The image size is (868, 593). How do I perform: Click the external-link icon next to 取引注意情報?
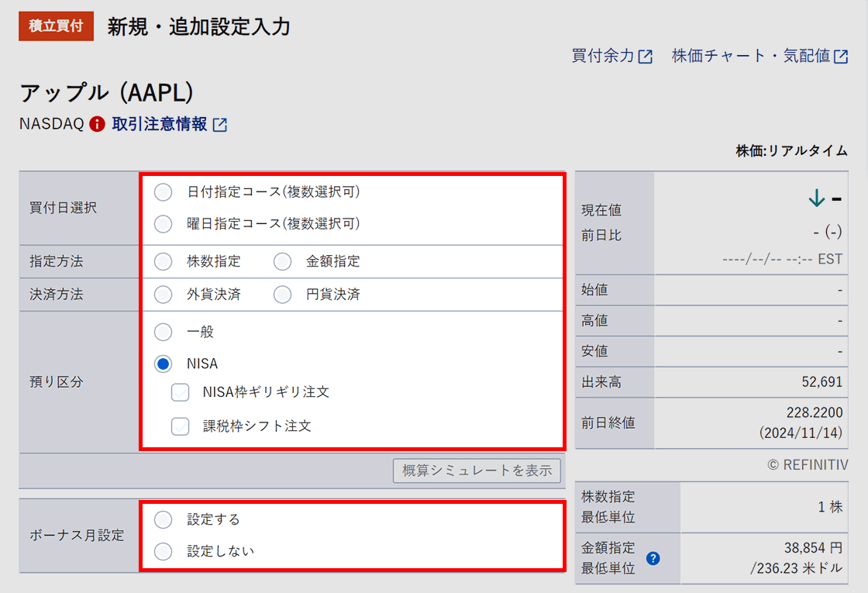tap(220, 125)
